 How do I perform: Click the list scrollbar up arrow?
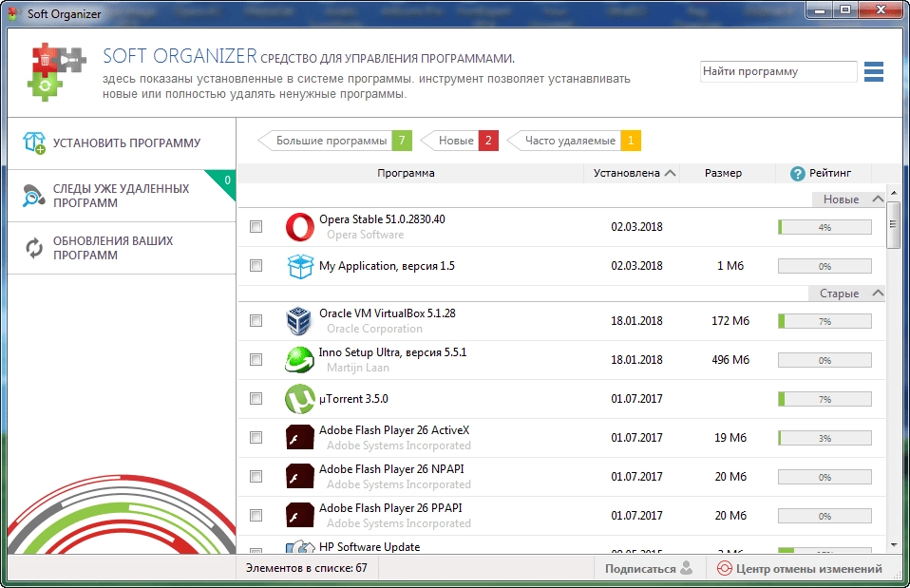pyautogui.click(x=894, y=192)
